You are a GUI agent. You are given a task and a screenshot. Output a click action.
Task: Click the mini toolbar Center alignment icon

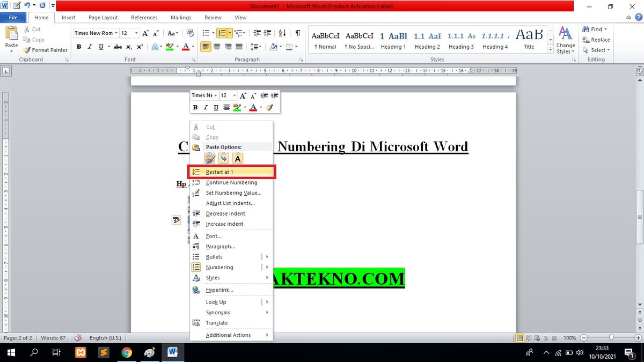226,107
